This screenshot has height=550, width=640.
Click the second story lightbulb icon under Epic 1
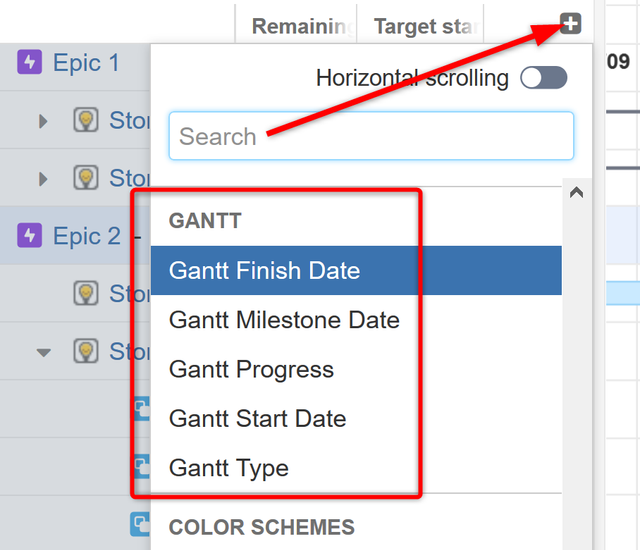pos(86,178)
